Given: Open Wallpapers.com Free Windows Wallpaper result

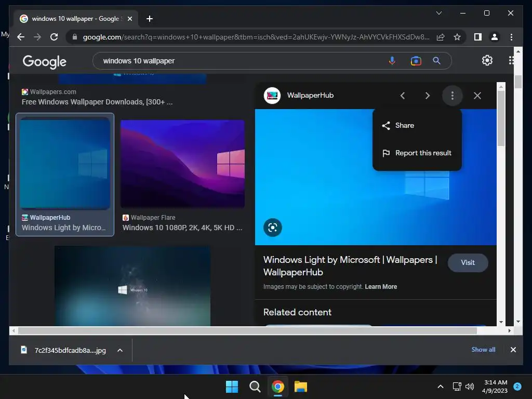Looking at the screenshot, I should [x=97, y=102].
